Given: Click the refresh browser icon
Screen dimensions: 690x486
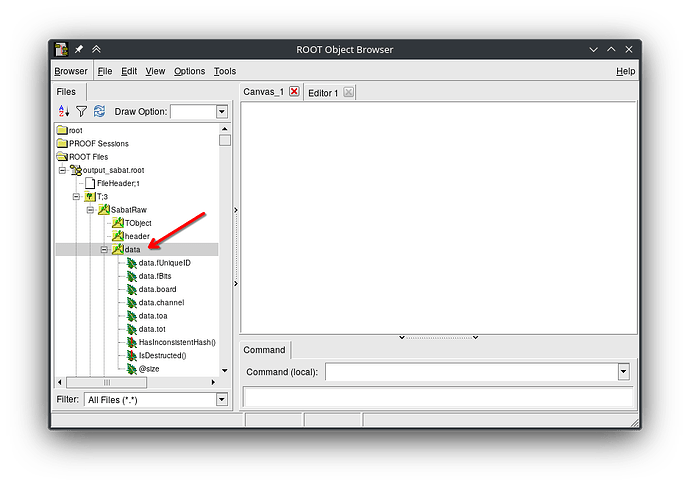Looking at the screenshot, I should coord(99,111).
